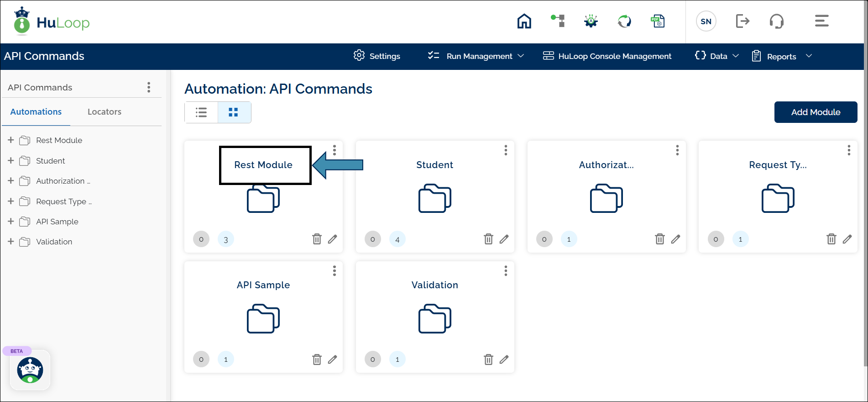Switch to grid view layout
The height and width of the screenshot is (402, 868).
click(x=234, y=112)
